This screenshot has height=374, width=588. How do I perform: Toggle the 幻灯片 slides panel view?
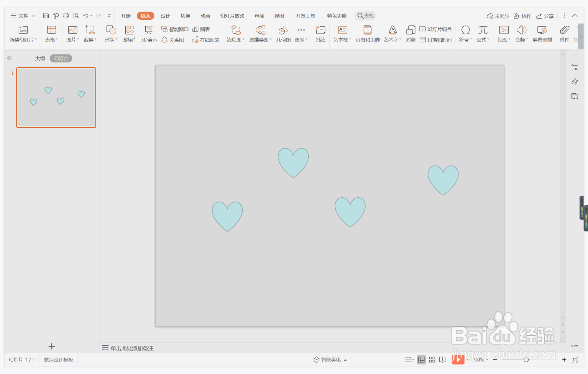(x=61, y=58)
